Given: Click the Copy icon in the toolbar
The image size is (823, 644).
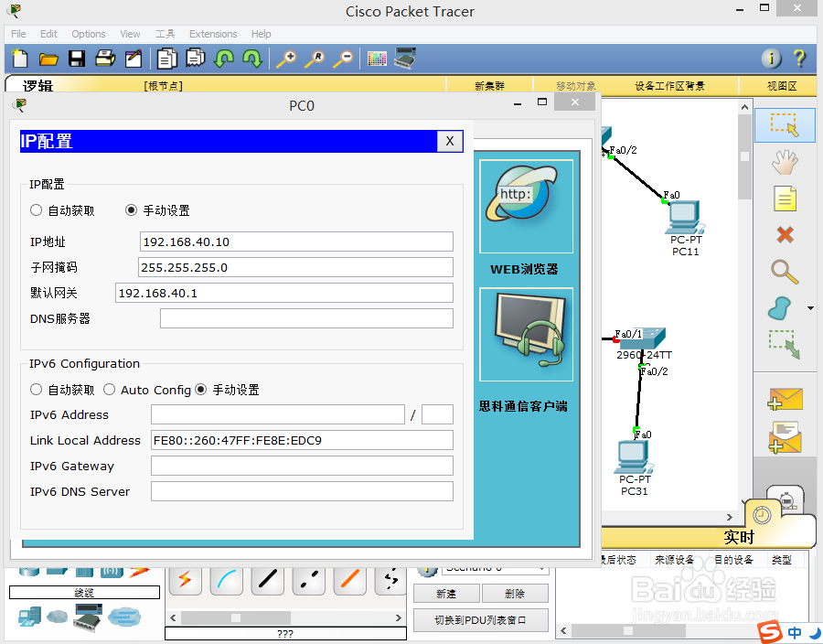Looking at the screenshot, I should [x=167, y=59].
